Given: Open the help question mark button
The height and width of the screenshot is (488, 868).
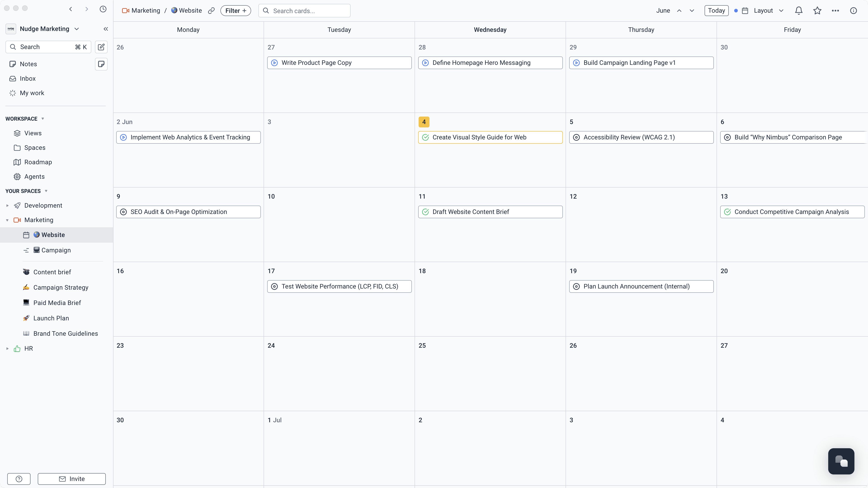Looking at the screenshot, I should coord(19,479).
